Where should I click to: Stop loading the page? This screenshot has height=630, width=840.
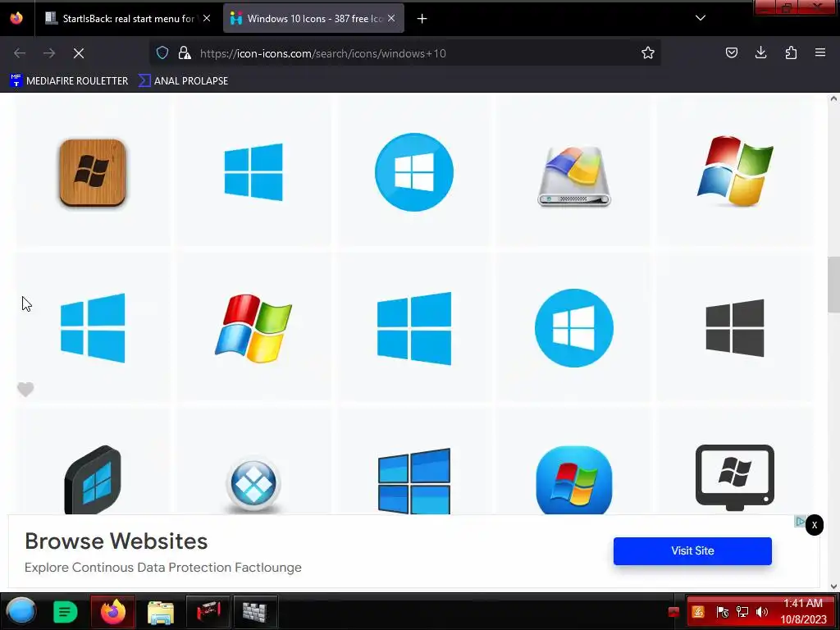[x=79, y=53]
